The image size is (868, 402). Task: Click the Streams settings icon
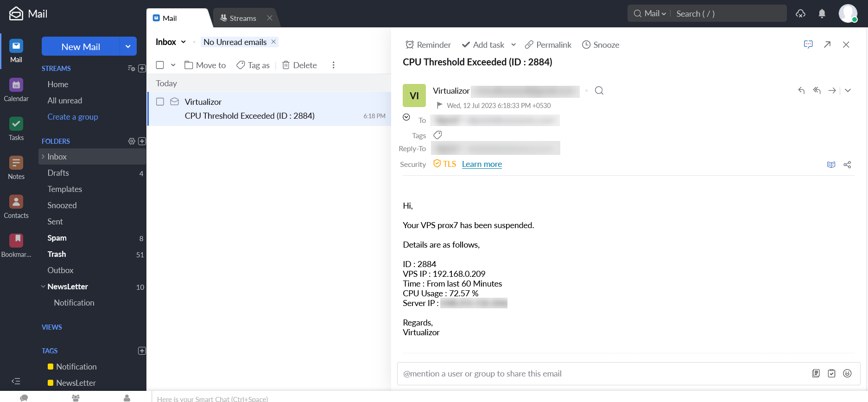[x=131, y=68]
